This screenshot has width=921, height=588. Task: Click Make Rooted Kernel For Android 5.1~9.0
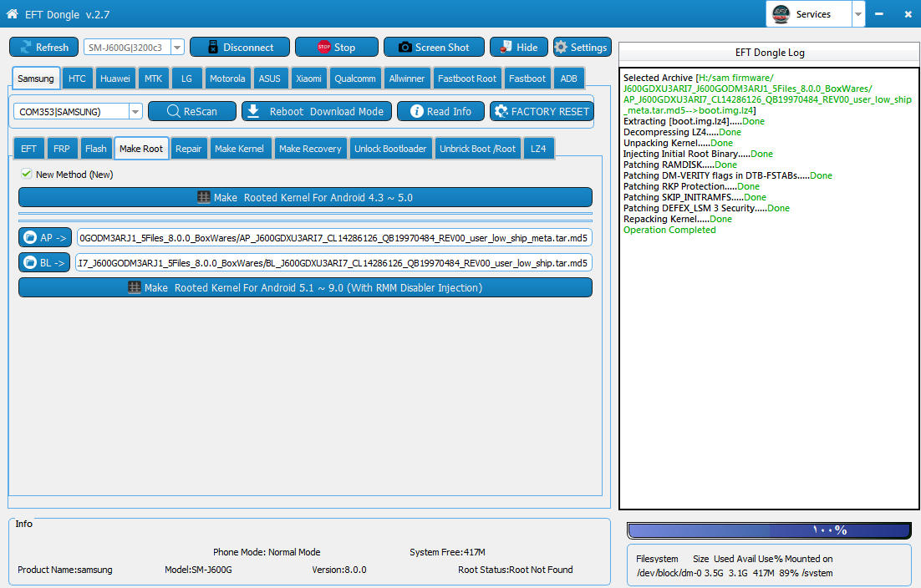[305, 287]
